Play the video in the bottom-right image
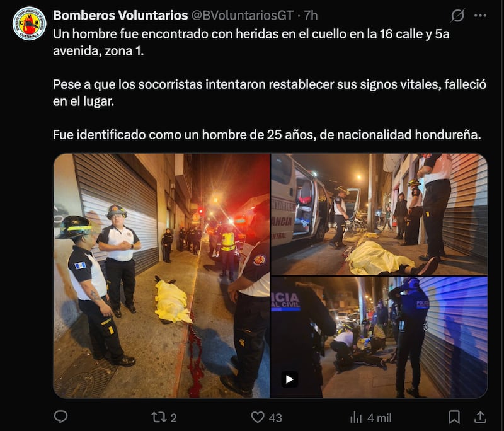 tap(289, 379)
